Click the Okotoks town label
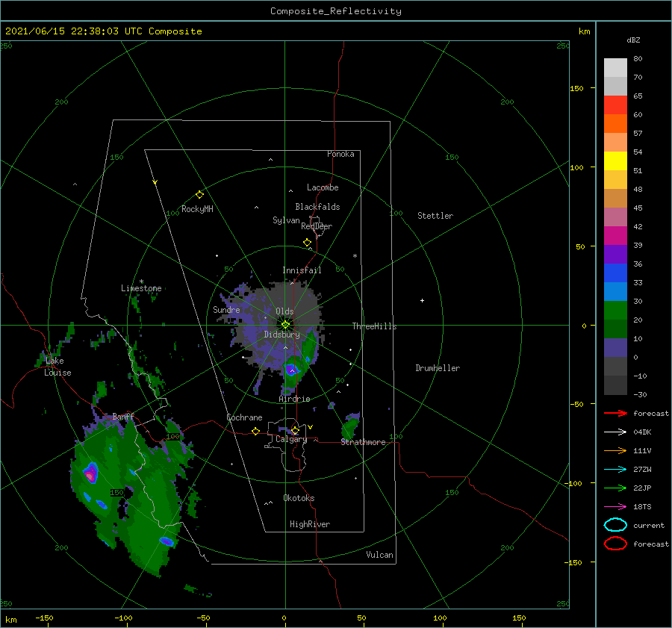The image size is (672, 628). click(x=299, y=498)
